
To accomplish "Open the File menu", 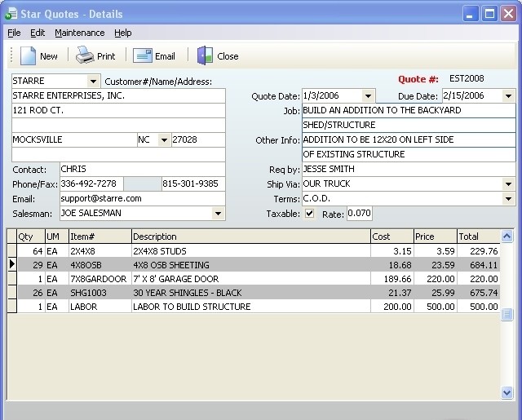I will [x=14, y=33].
